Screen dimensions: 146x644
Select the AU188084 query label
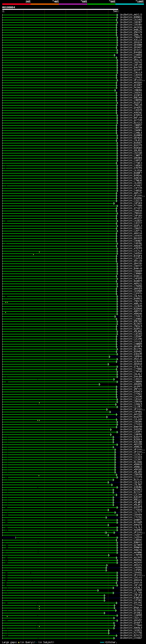8,7
